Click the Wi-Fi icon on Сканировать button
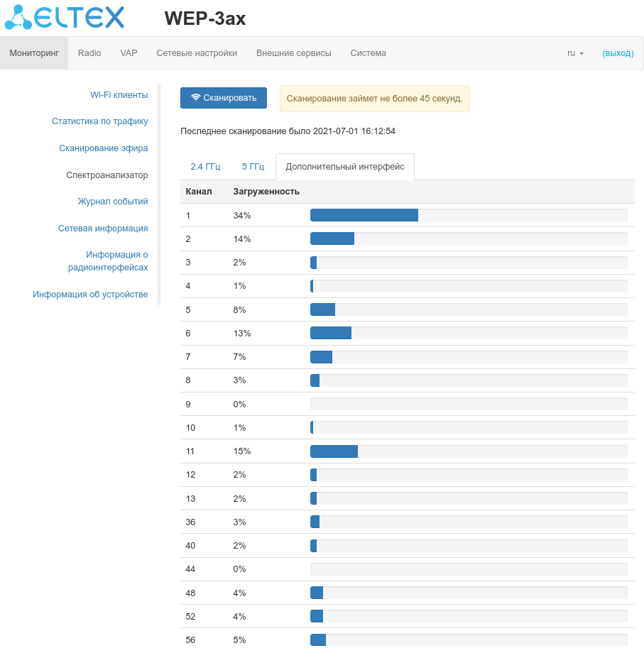644x648 pixels. tap(195, 98)
